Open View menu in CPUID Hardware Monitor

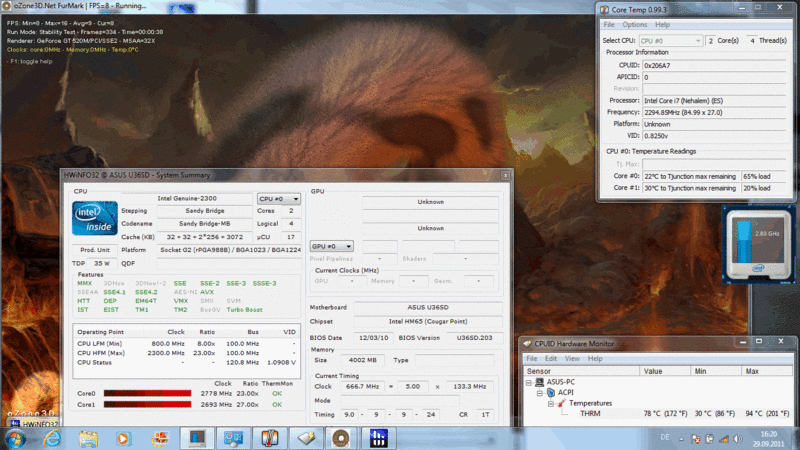[x=572, y=359]
